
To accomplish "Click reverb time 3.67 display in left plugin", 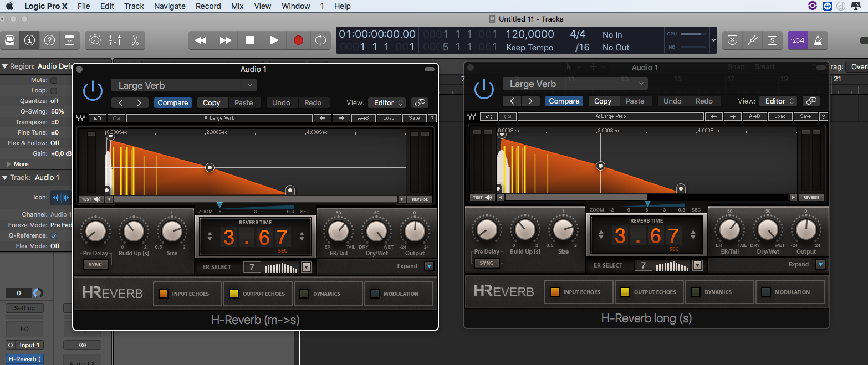I will (x=256, y=238).
